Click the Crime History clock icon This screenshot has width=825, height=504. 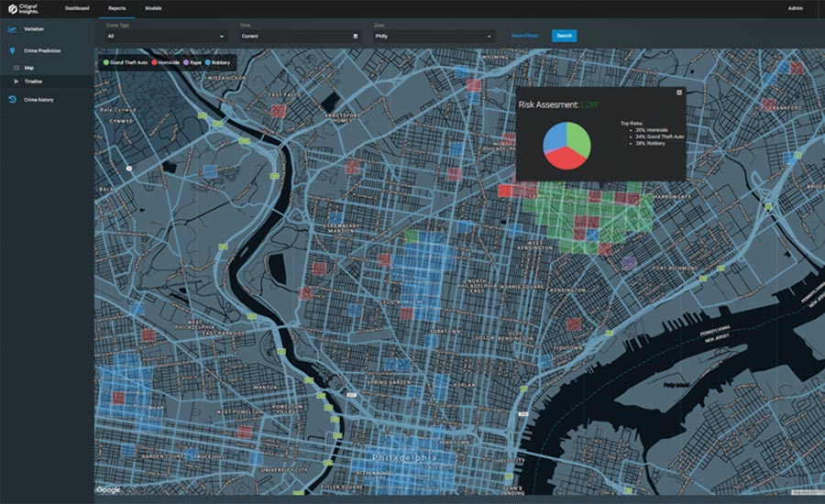pos(12,99)
